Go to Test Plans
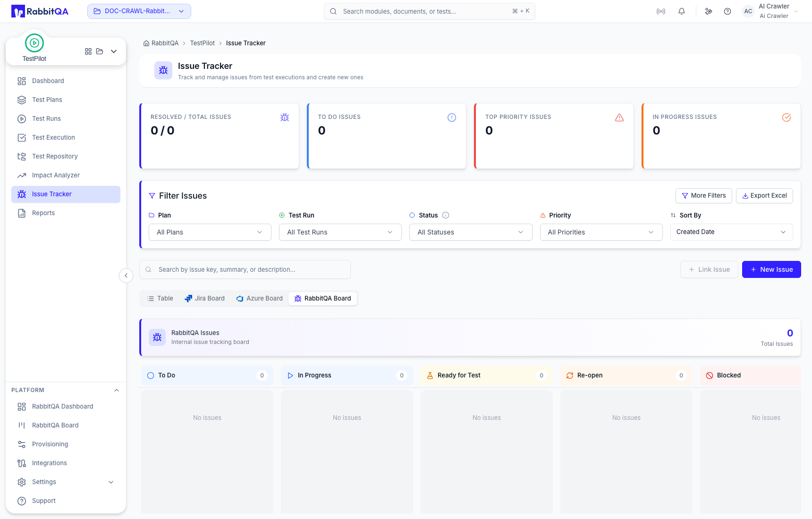The height and width of the screenshot is (519, 812). (66, 100)
